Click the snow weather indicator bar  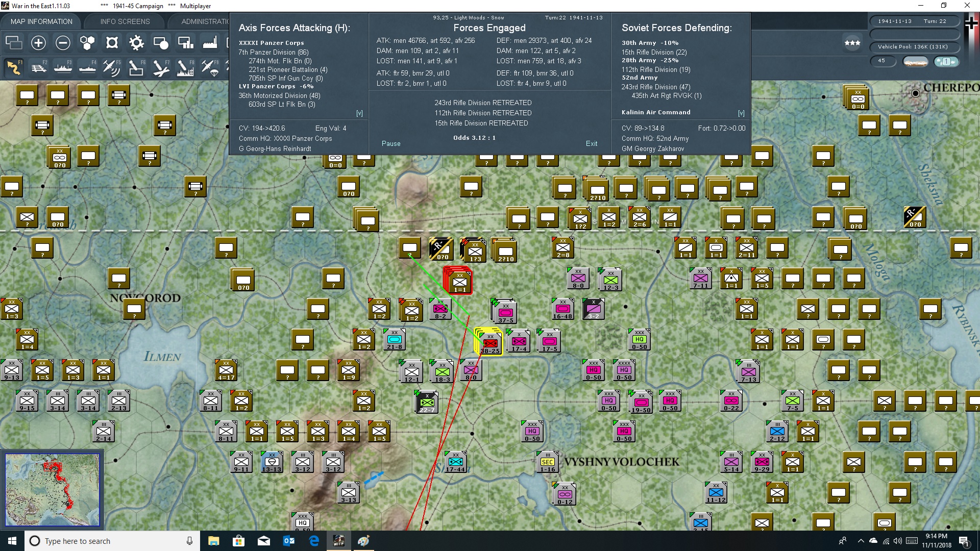(x=916, y=61)
